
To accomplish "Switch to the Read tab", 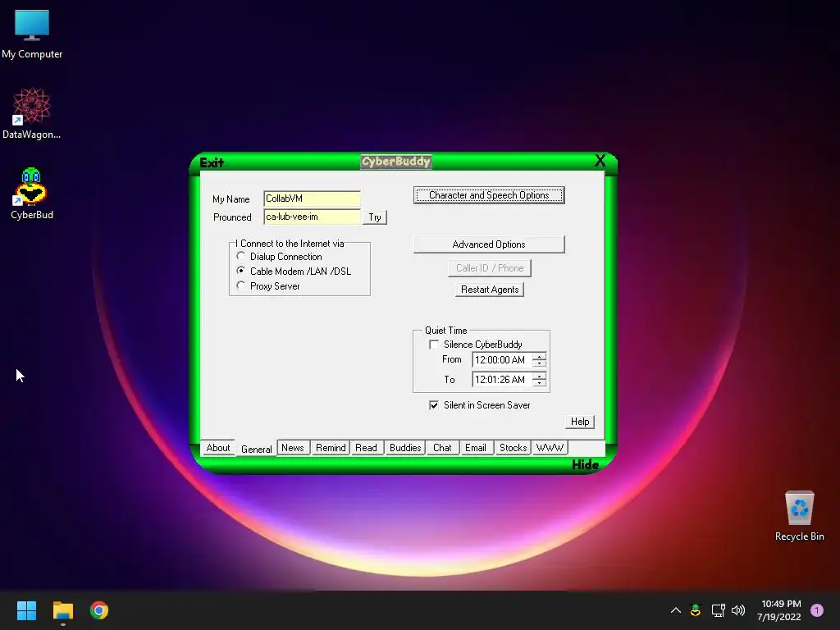I will click(366, 448).
